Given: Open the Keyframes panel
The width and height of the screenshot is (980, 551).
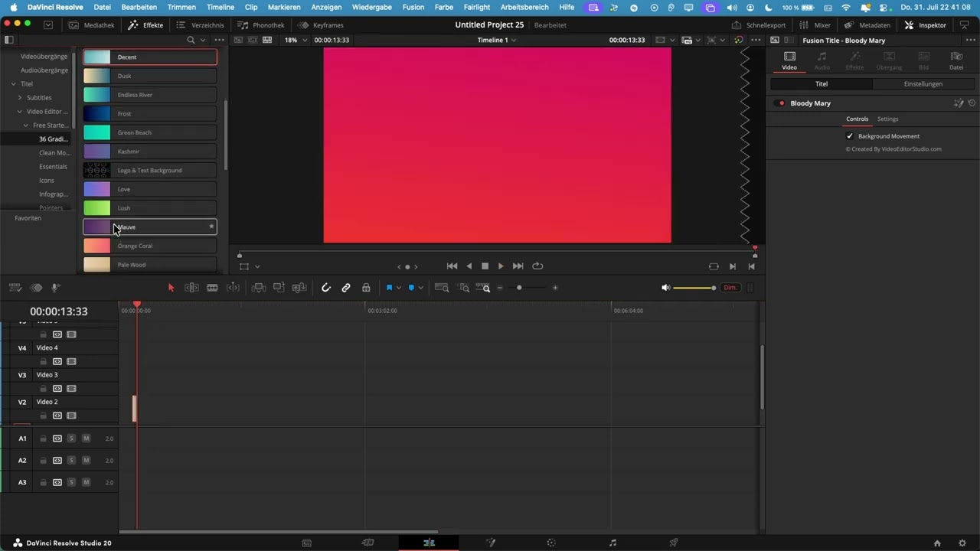Looking at the screenshot, I should (x=321, y=25).
